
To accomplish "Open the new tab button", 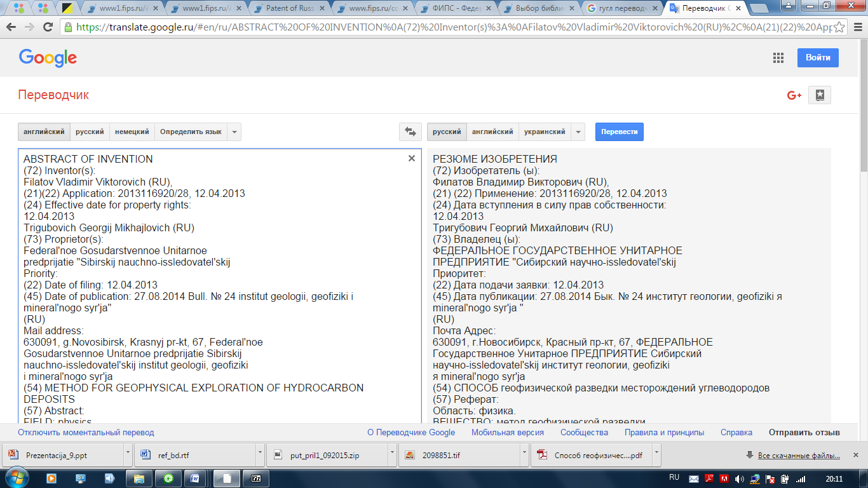I will [760, 8].
